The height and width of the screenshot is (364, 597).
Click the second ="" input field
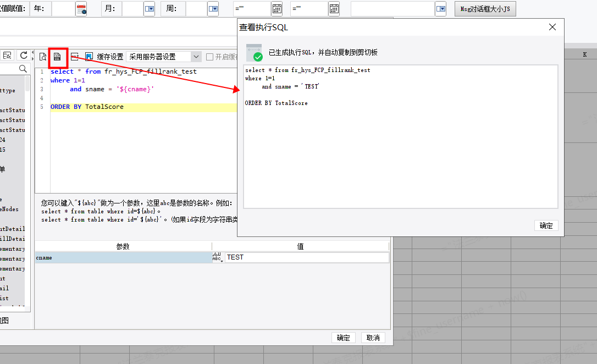tap(309, 9)
